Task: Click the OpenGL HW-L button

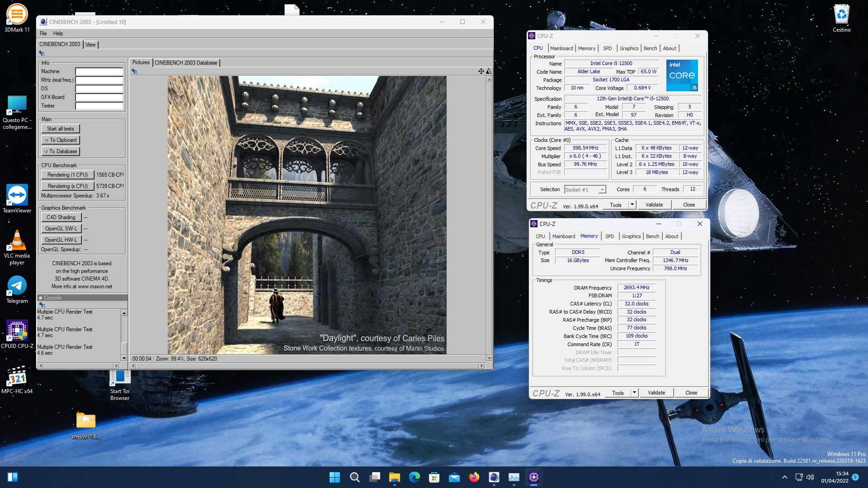Action: pyautogui.click(x=61, y=240)
